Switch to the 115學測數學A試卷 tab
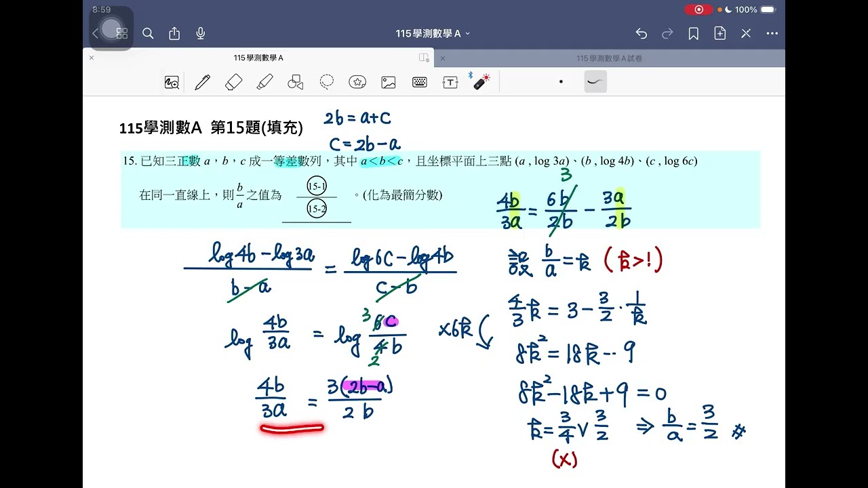This screenshot has width=868, height=488. coord(609,58)
